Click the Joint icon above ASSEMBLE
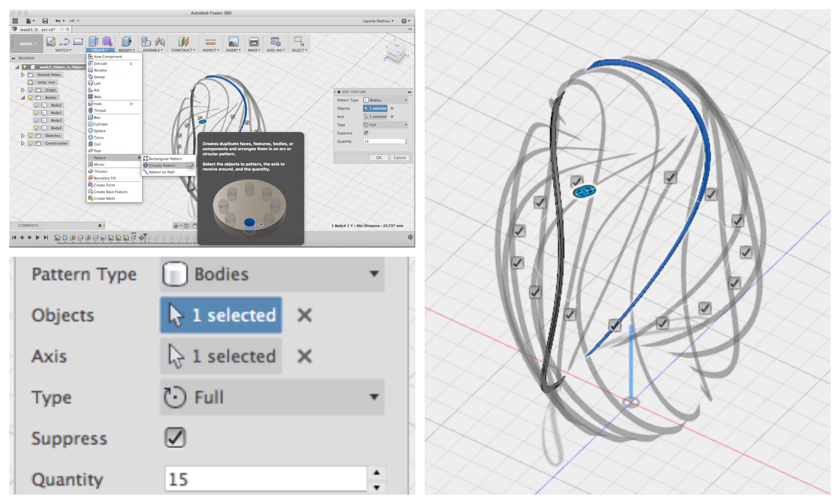This screenshot has width=840, height=504. (x=160, y=42)
